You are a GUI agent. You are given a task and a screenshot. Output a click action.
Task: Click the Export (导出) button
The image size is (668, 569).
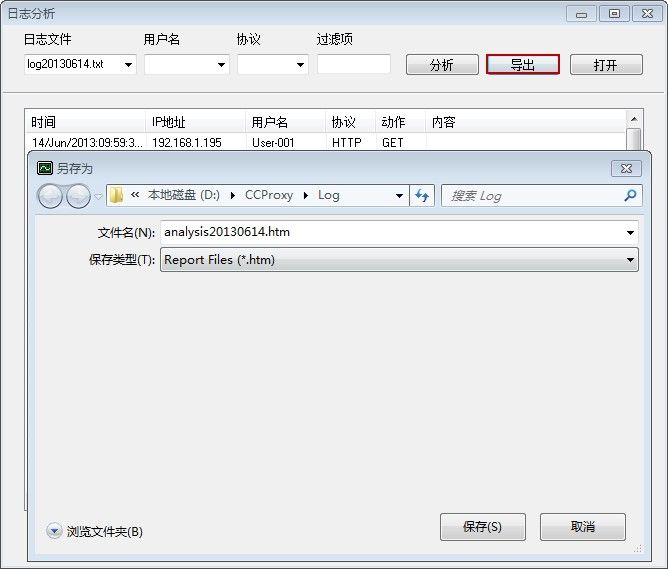(x=523, y=65)
